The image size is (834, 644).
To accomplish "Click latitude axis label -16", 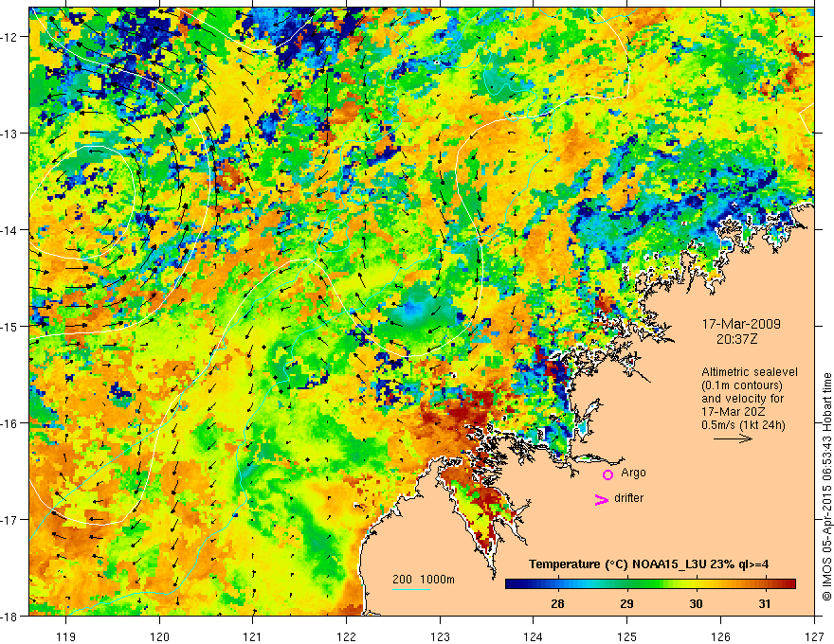I will click(x=10, y=423).
